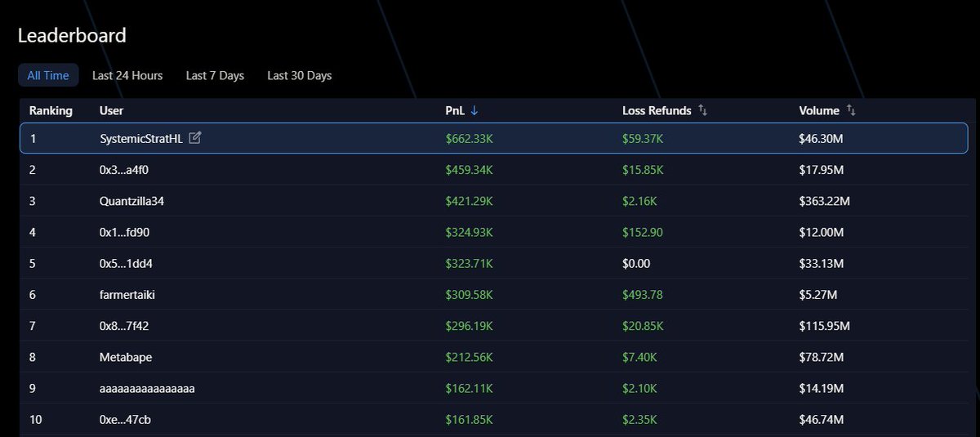Click loss refund $0.00
The height and width of the screenshot is (437, 980).
pos(635,264)
